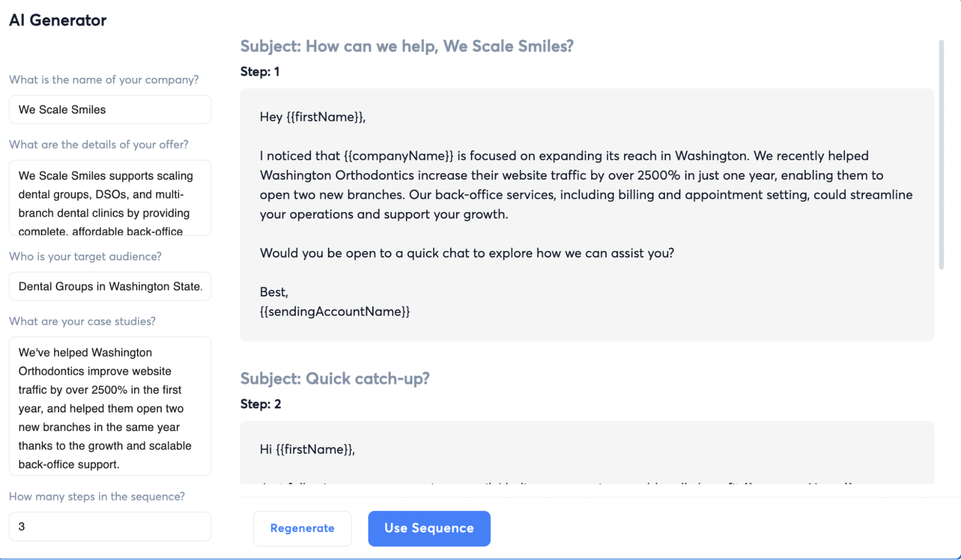Click the sequence steps field showing 3
Viewport: 961px width, 560px height.
(110, 526)
